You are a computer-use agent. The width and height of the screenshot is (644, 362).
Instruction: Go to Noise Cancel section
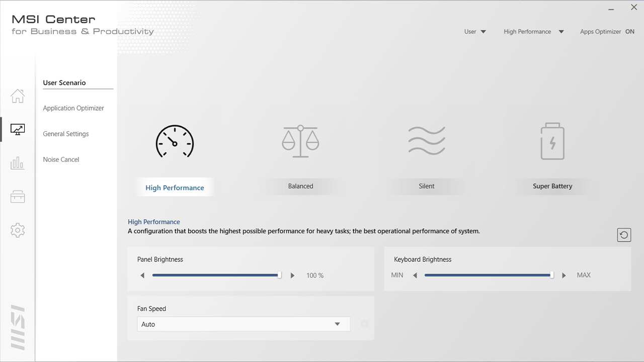[x=61, y=159]
